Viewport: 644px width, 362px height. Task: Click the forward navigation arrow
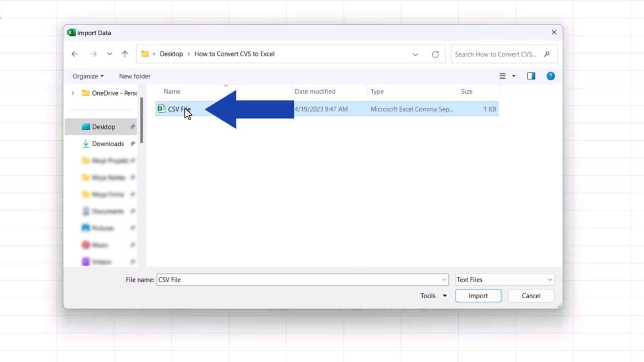[x=93, y=54]
